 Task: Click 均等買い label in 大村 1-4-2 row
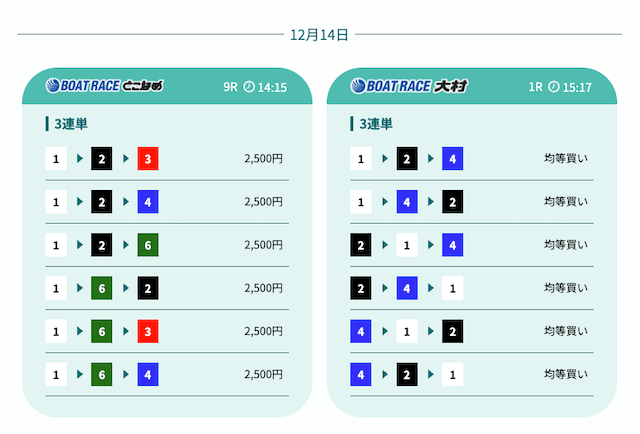click(x=566, y=201)
